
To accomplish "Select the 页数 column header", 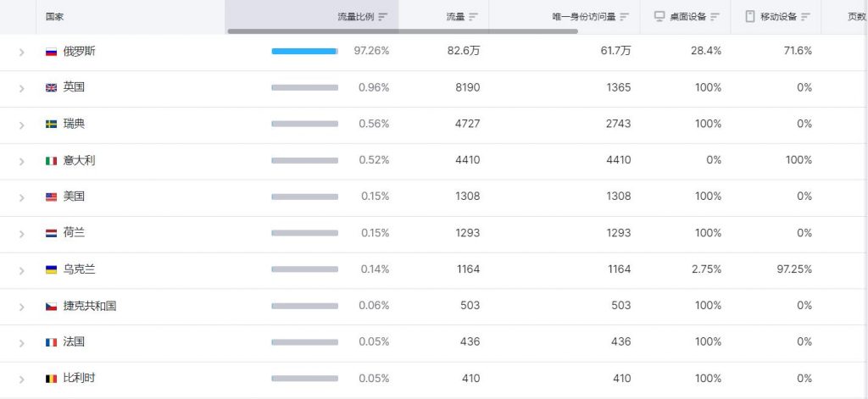I will click(x=857, y=17).
